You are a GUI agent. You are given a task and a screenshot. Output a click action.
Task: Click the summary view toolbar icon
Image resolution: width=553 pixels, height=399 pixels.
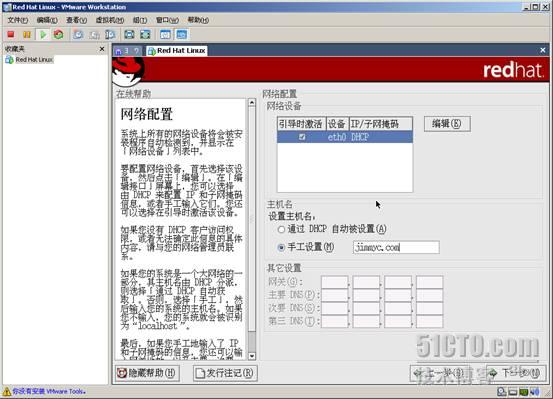165,35
